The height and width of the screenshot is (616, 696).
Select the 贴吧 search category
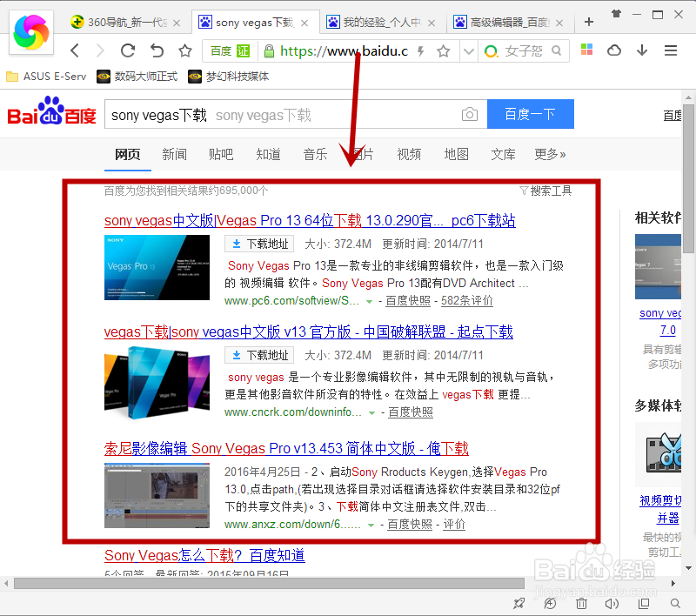click(221, 155)
